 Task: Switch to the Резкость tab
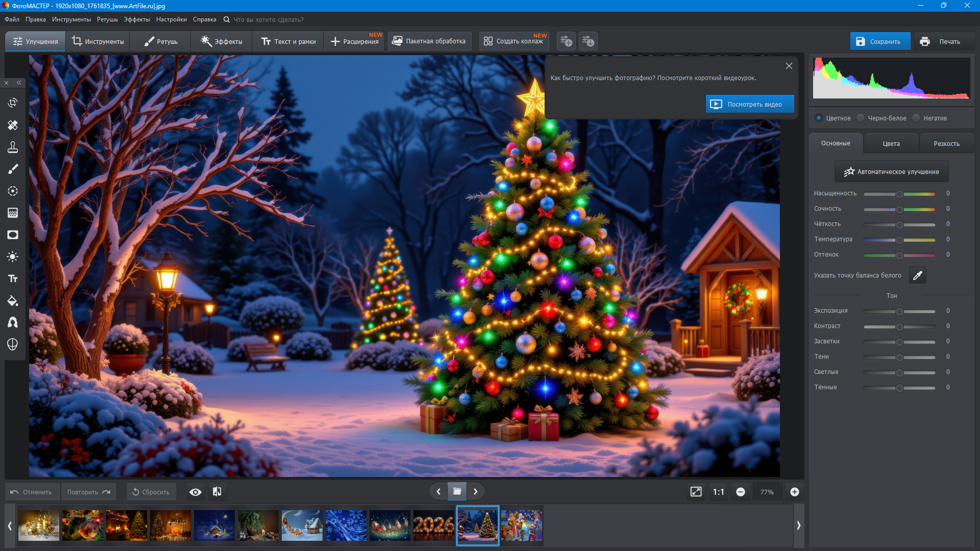946,143
